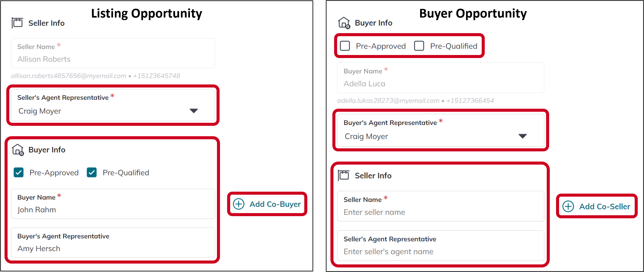Screen dimensions: 644x272
Task: Click the Seller Info icon in Listing Opportunity
Action: pyautogui.click(x=17, y=22)
